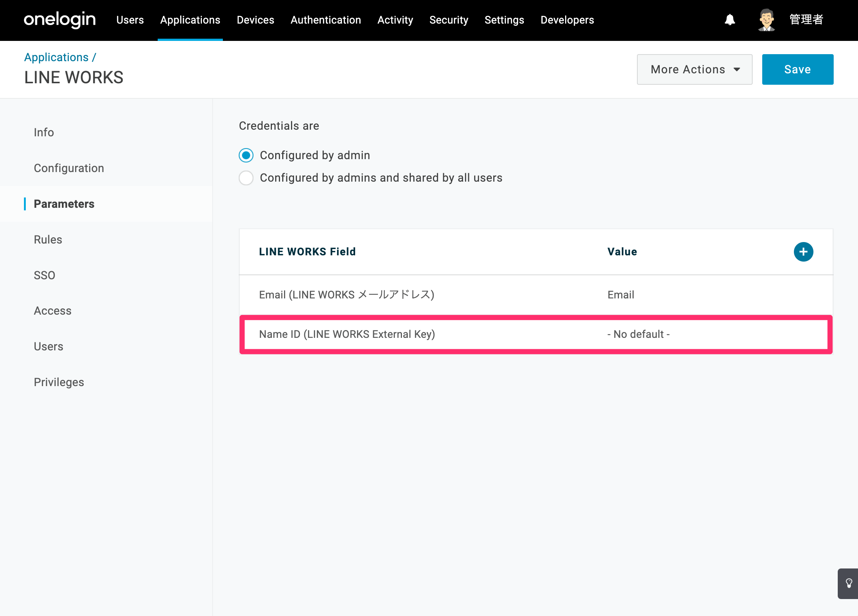Select the Parameters sidebar tab
The width and height of the screenshot is (858, 616).
click(x=64, y=204)
